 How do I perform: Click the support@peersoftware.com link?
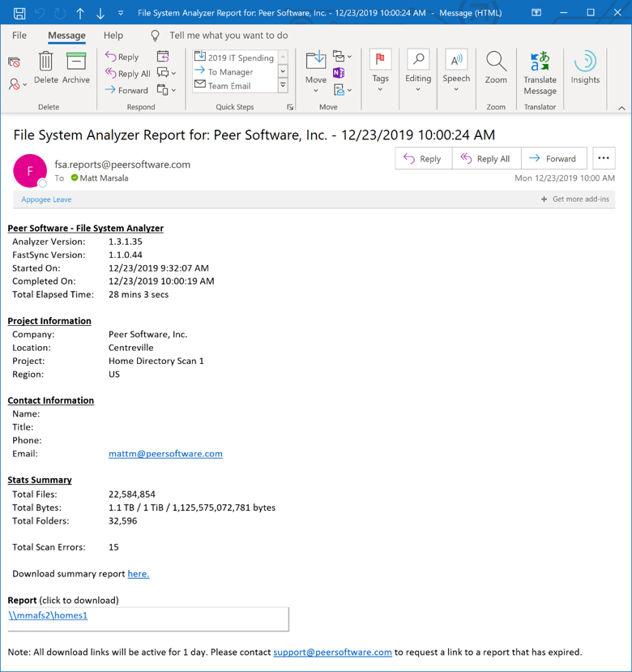[x=332, y=652]
